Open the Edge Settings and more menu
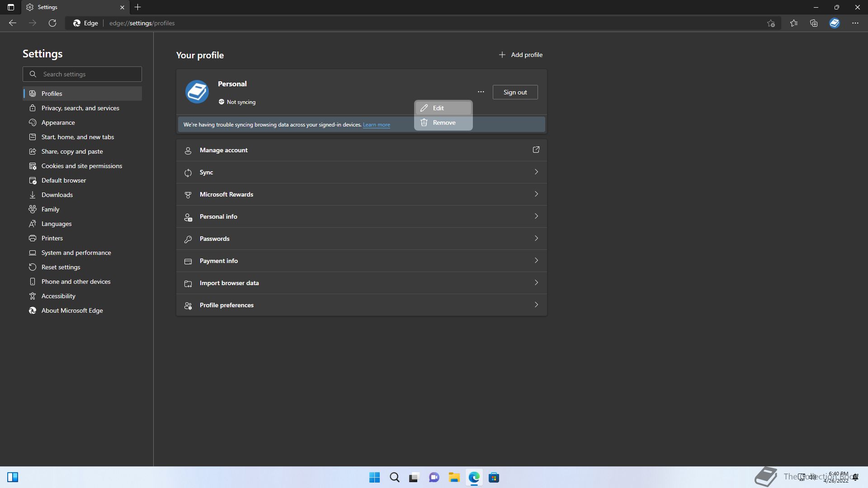Screen dimensions: 868x488 click(855, 23)
